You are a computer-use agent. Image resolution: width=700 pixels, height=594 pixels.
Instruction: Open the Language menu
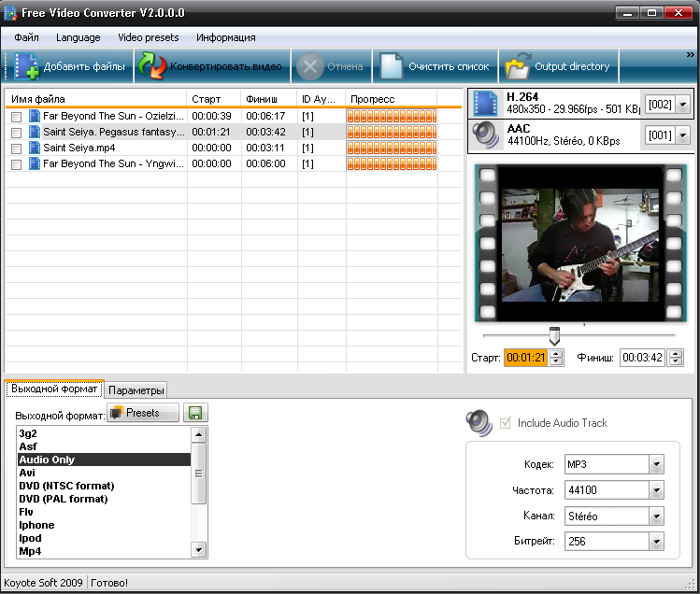(79, 37)
